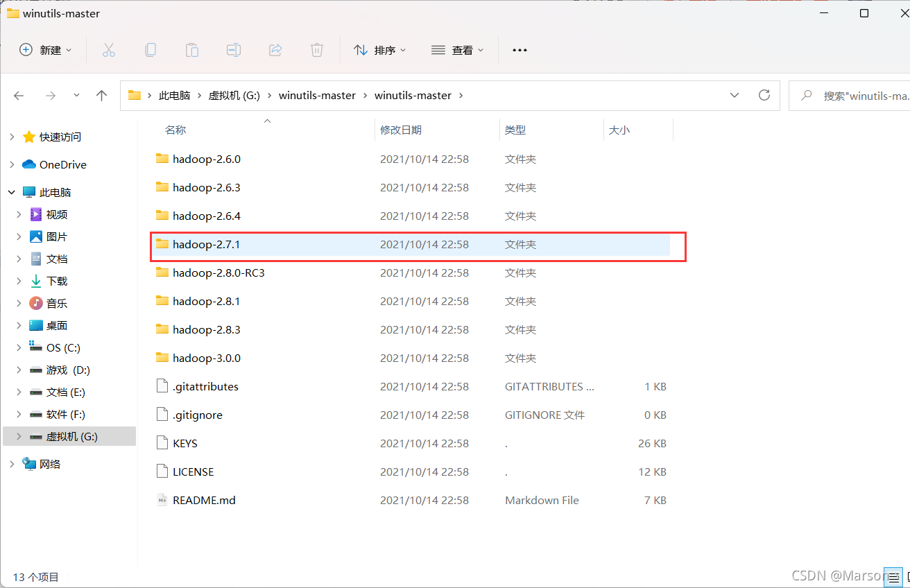Image resolution: width=910 pixels, height=588 pixels.
Task: Click 此电脑 in the address breadcrumb
Action: pyautogui.click(x=174, y=96)
